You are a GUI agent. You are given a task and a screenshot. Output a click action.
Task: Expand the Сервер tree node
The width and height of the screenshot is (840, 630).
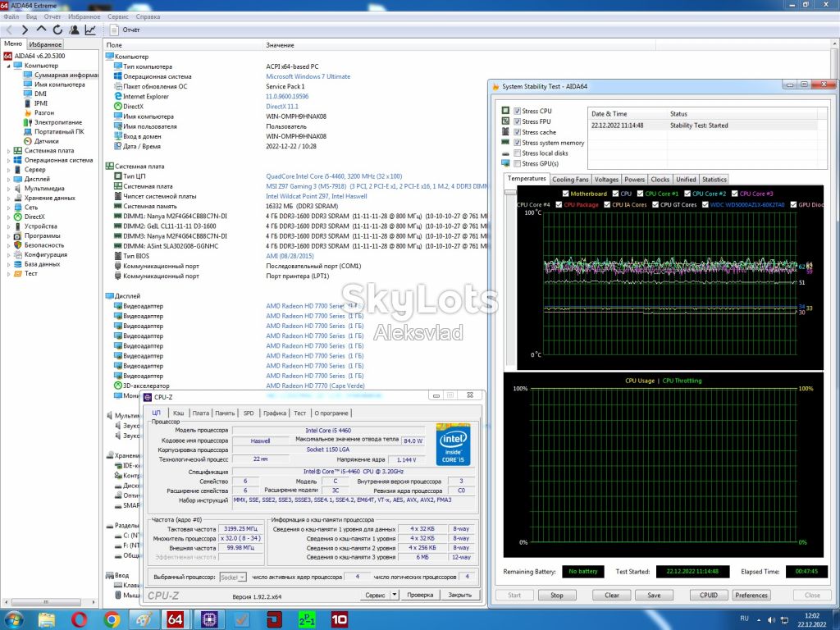8,170
